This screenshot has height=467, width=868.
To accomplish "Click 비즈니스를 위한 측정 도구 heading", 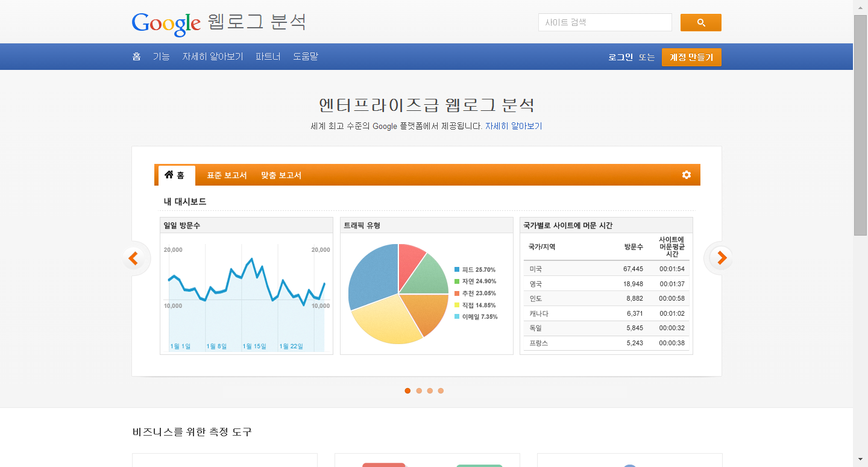I will (192, 432).
